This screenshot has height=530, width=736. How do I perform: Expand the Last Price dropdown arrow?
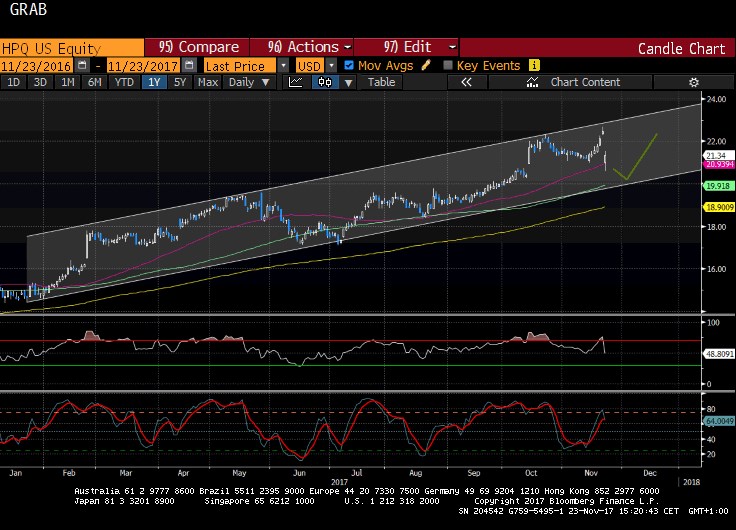point(283,65)
